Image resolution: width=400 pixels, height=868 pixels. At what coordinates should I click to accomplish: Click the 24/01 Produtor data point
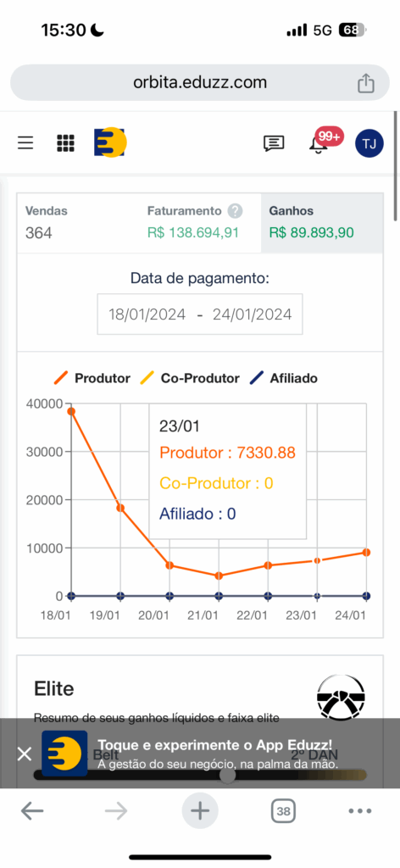click(366, 553)
